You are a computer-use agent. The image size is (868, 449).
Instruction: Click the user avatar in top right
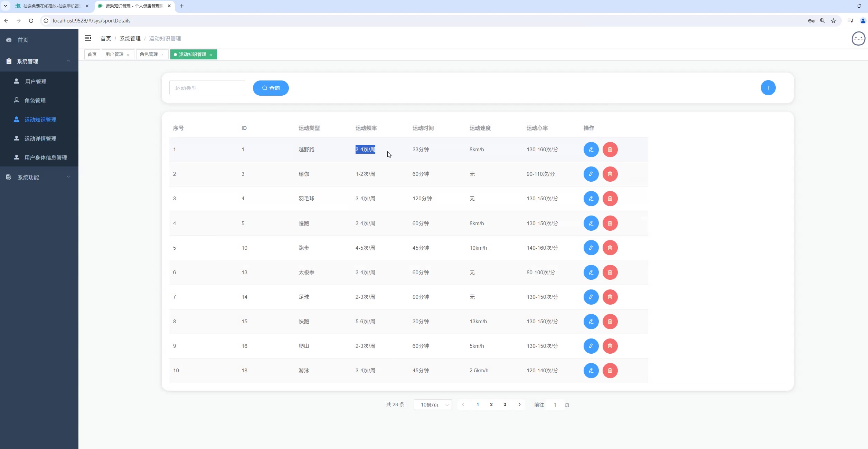click(x=858, y=39)
